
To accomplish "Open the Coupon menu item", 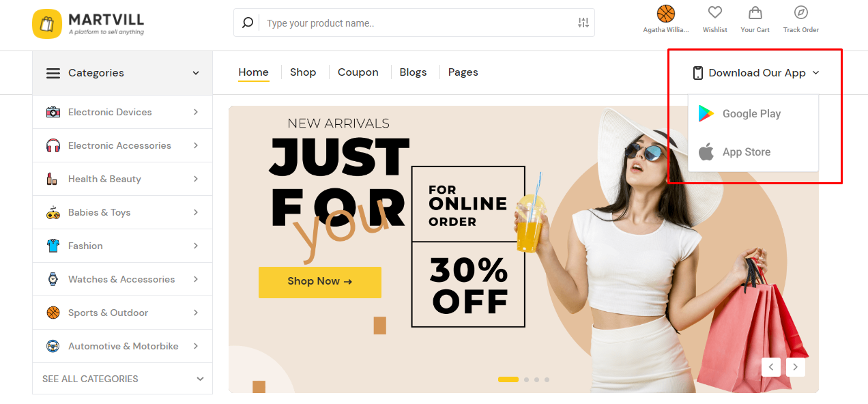I will [x=358, y=72].
